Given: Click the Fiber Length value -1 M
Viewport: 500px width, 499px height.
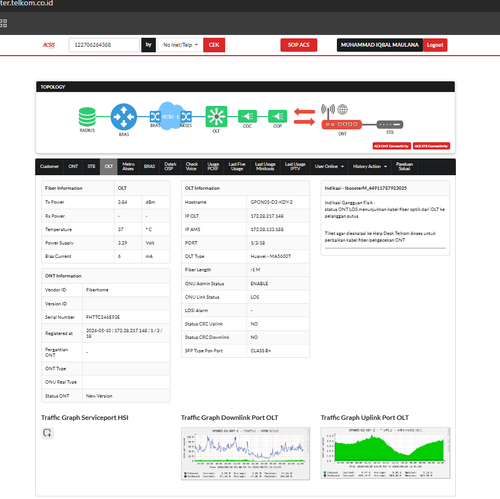Looking at the screenshot, I should [x=255, y=270].
